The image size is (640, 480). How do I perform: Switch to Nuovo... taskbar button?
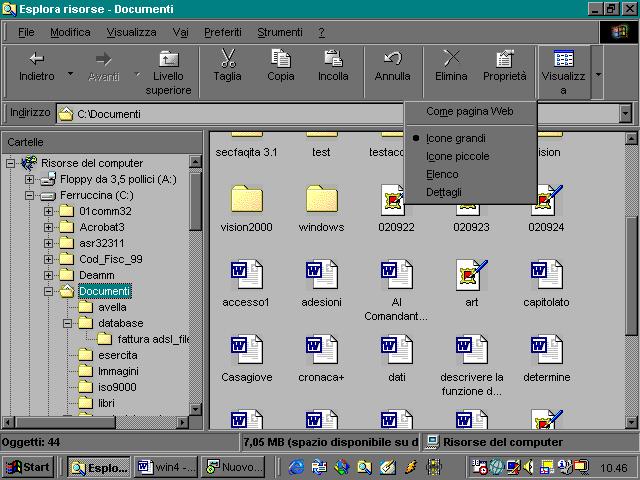(x=233, y=467)
